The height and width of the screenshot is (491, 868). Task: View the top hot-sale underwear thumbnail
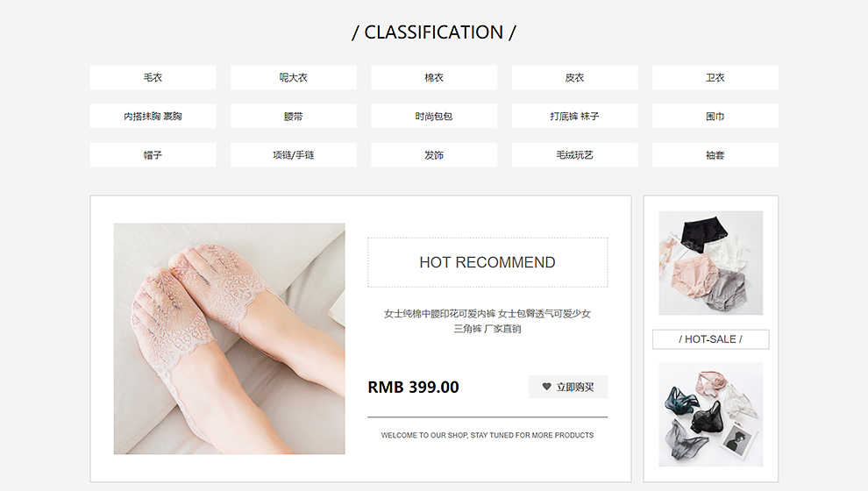click(x=711, y=263)
